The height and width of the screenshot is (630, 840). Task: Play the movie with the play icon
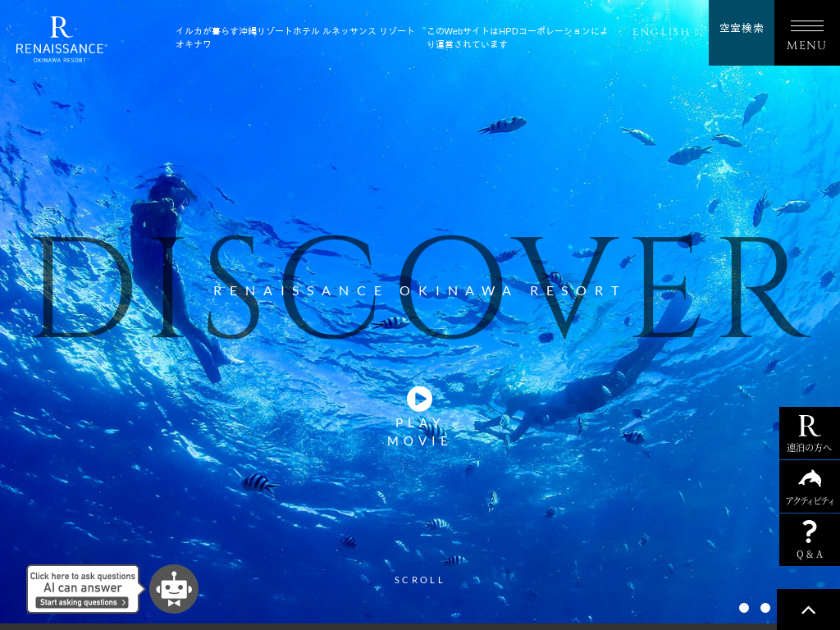coord(419,399)
